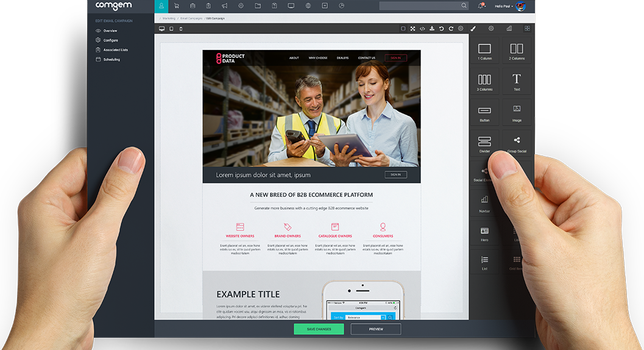Image resolution: width=644 pixels, height=350 pixels.
Task: Click the Preview button
Action: [376, 329]
